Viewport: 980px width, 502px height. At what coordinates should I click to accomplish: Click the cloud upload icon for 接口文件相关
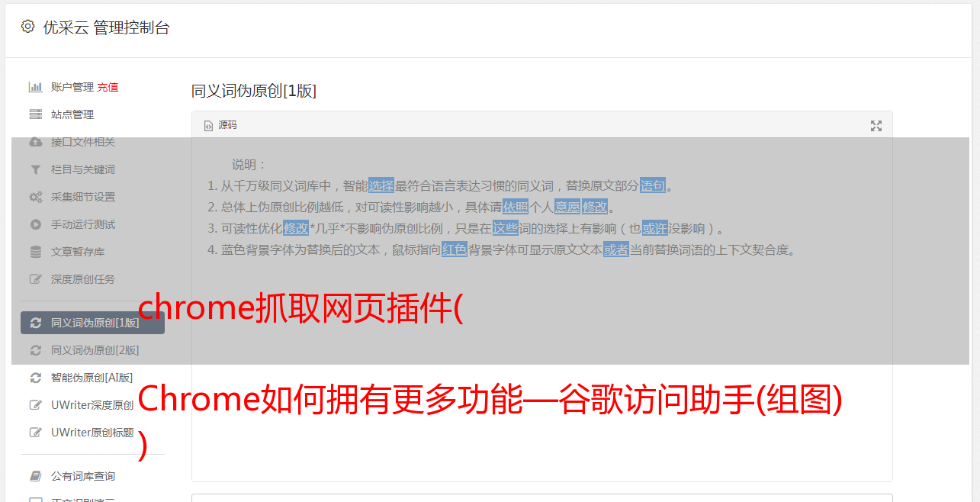[35, 142]
